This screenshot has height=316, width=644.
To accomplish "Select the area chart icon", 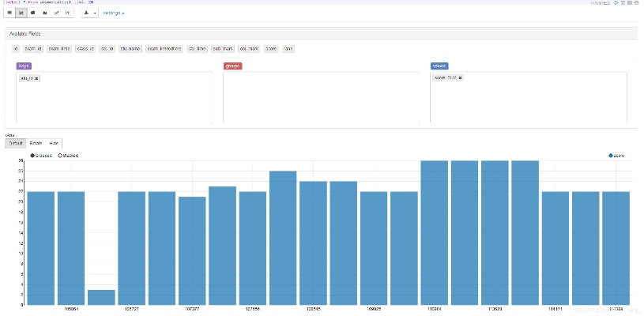I will 44,13.
